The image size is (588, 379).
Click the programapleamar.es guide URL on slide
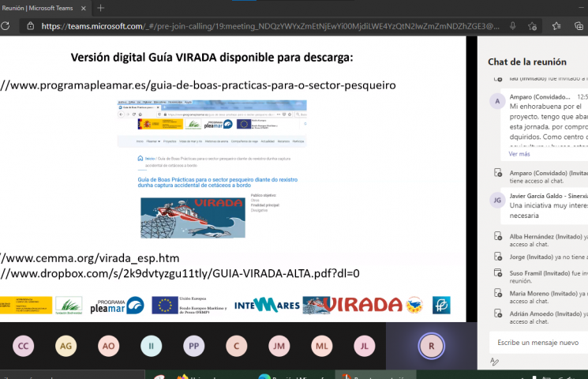pyautogui.click(x=198, y=85)
